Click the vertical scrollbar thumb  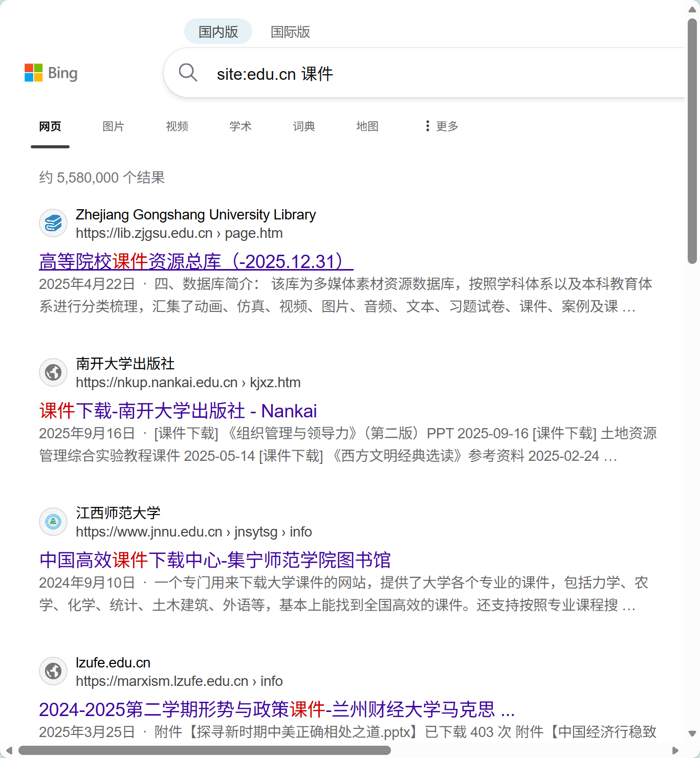[x=692, y=141]
